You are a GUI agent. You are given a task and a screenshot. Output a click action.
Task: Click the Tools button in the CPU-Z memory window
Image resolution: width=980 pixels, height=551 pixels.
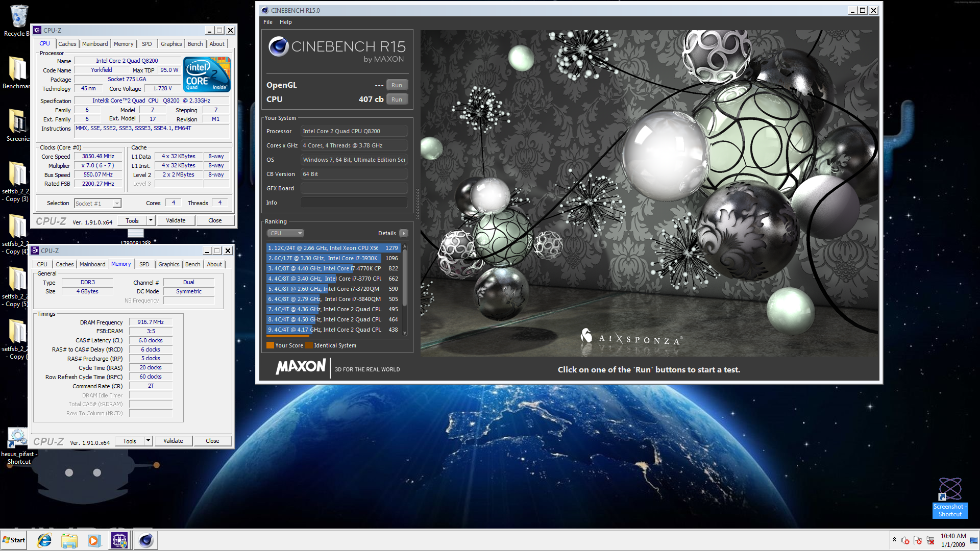130,441
